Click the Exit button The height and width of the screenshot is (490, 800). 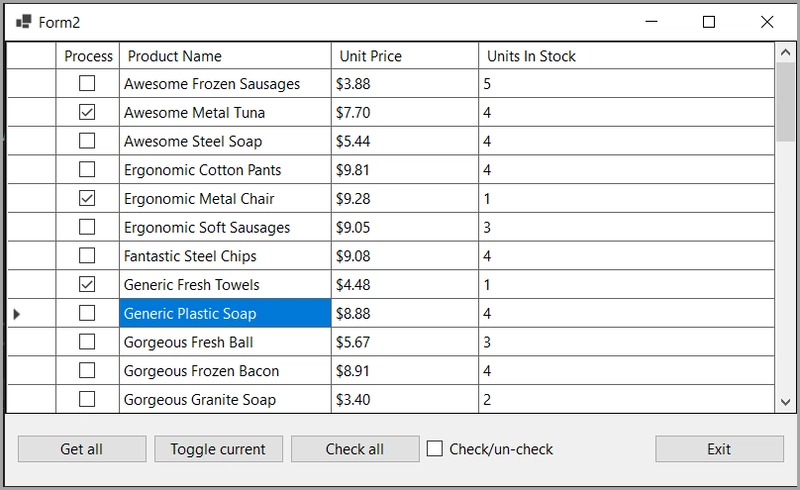coord(719,449)
